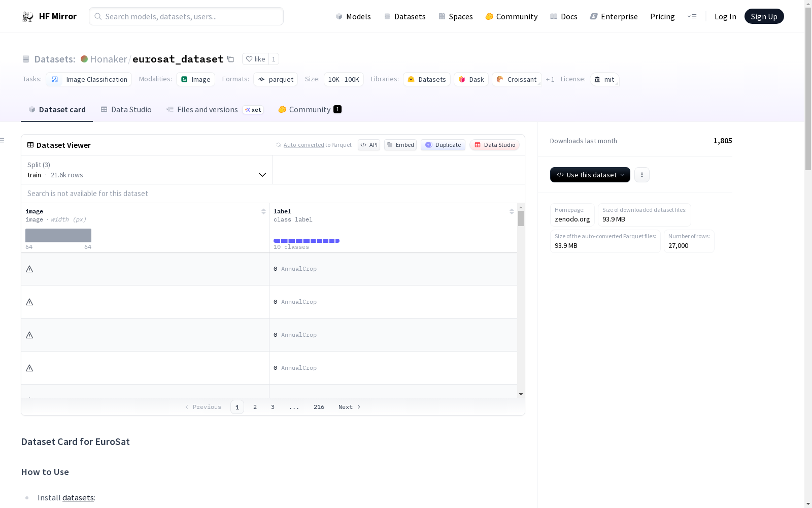
Task: Open the Files and versions tab
Action: click(x=215, y=110)
